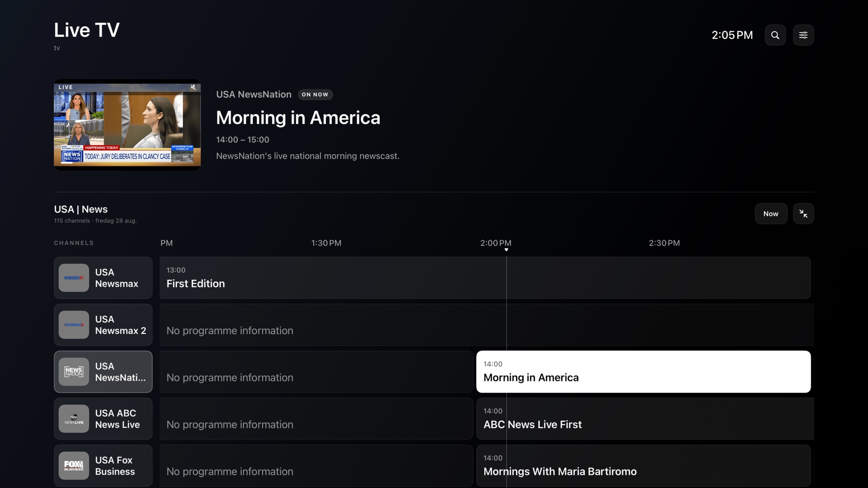Select Mornings With Maria Bartiromo programme
The width and height of the screenshot is (868, 488).
(643, 466)
